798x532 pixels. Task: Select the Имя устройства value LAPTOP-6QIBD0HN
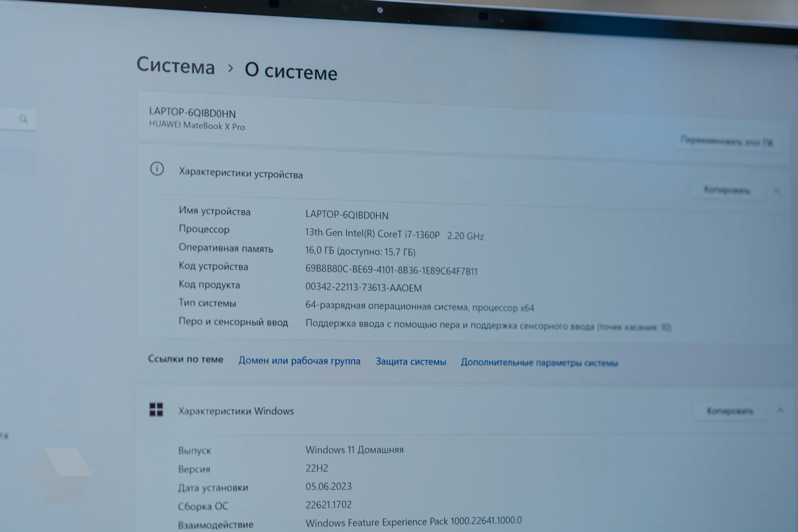point(347,215)
